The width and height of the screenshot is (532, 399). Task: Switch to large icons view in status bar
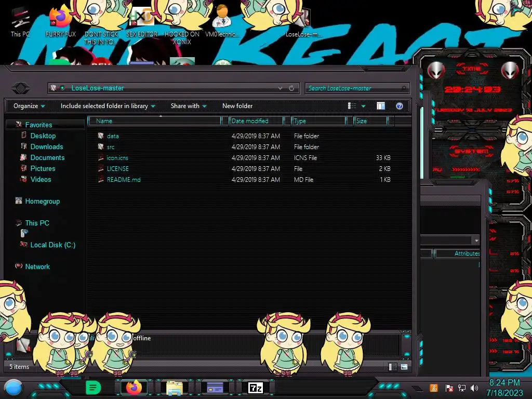[404, 367]
